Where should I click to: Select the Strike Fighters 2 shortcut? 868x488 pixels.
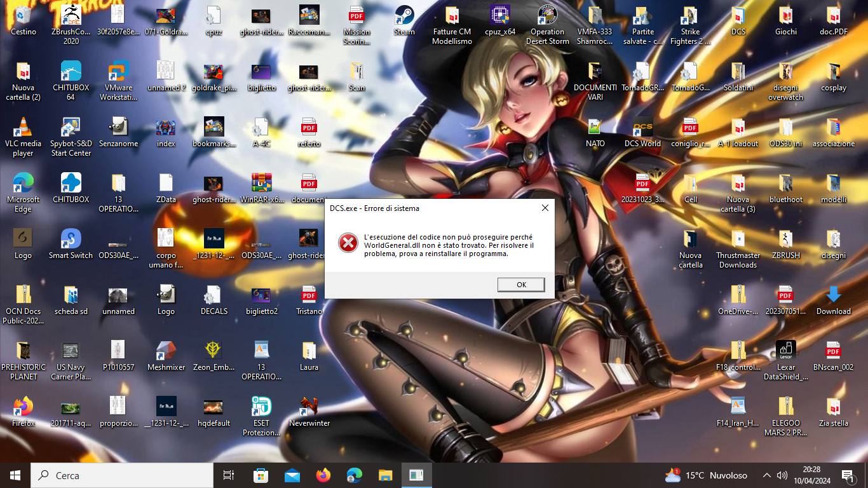(x=691, y=24)
